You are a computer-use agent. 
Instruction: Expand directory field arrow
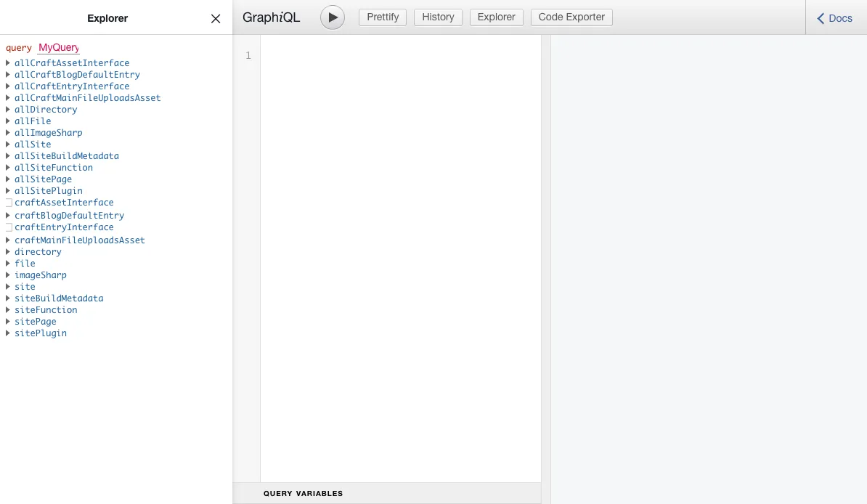click(8, 252)
